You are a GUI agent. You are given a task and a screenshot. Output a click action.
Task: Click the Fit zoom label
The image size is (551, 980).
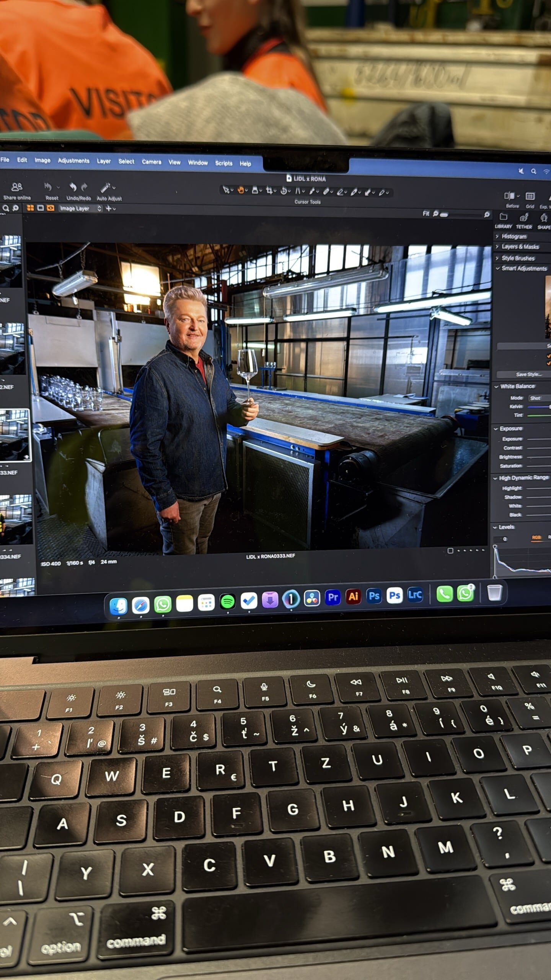coord(426,214)
